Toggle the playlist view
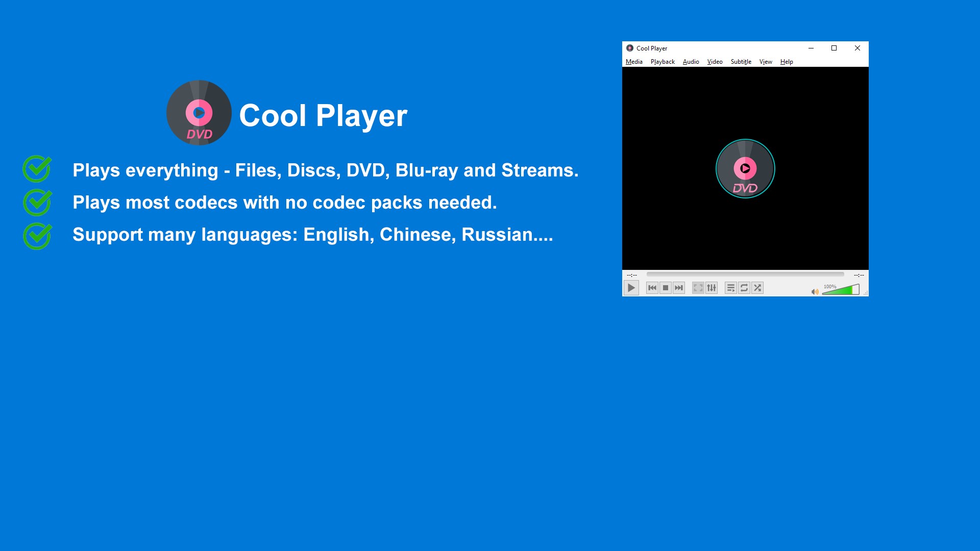Viewport: 980px width, 551px height. tap(730, 288)
